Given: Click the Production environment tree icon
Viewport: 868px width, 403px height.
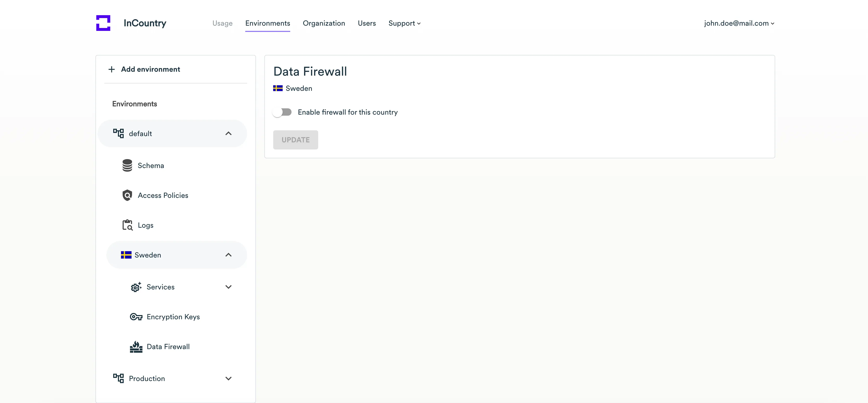Looking at the screenshot, I should coord(118,378).
